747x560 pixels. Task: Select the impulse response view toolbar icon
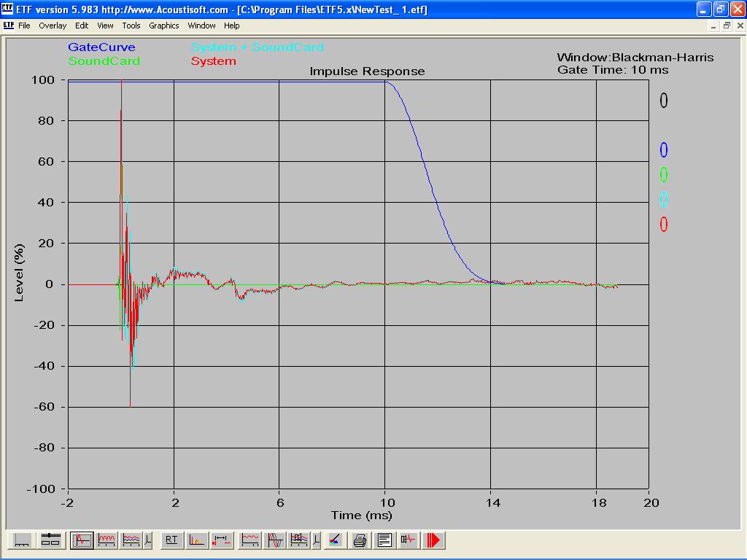click(82, 540)
